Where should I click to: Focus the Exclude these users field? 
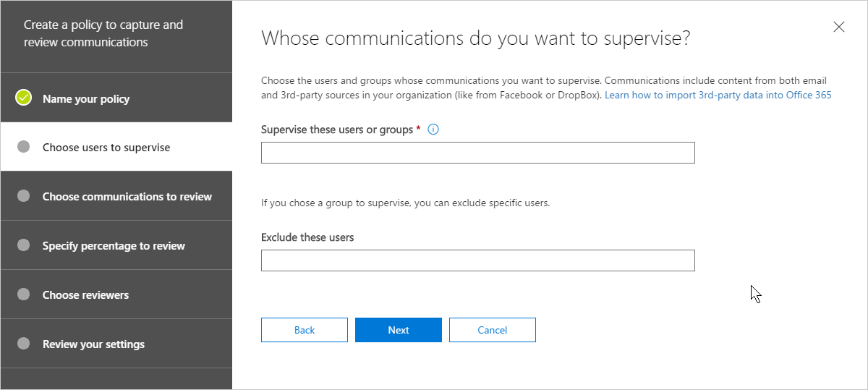tap(478, 260)
